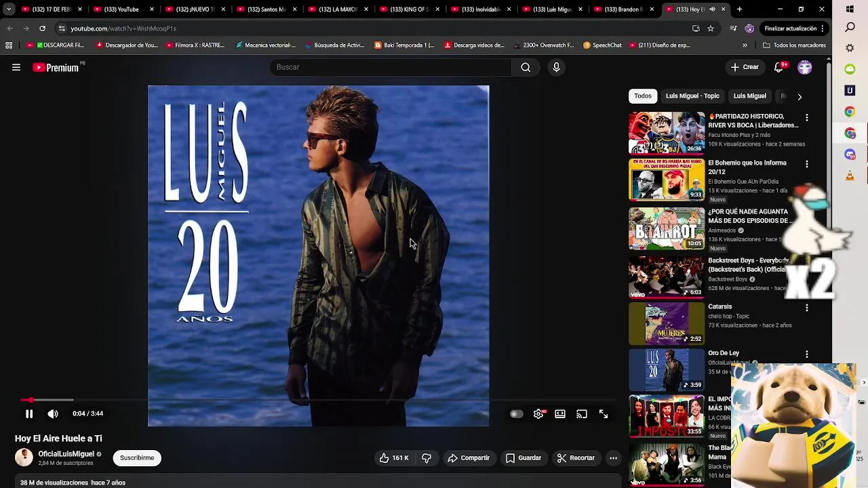Open player settings gear
This screenshot has height=488, width=868.
[x=538, y=414]
